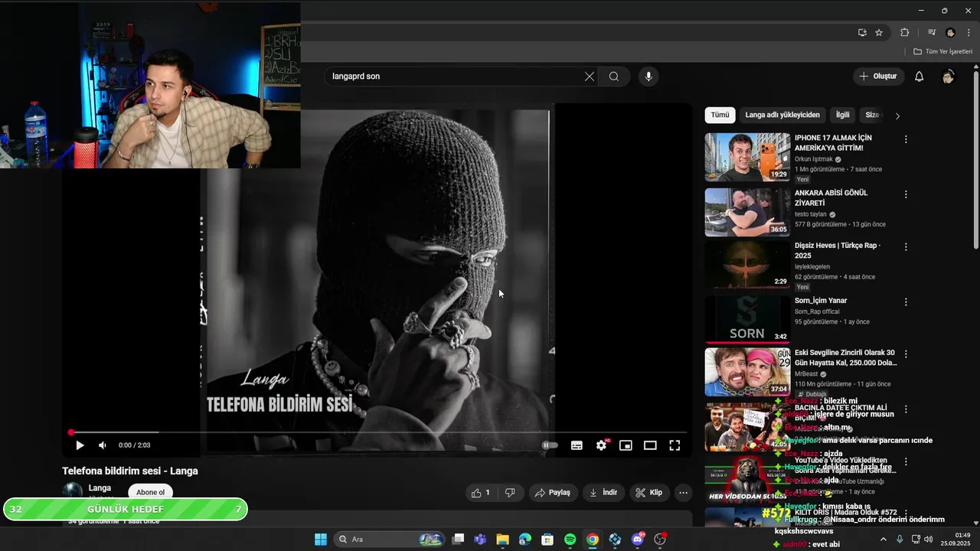This screenshot has width=980, height=551.
Task: Open system volume tray icon
Action: point(929,540)
